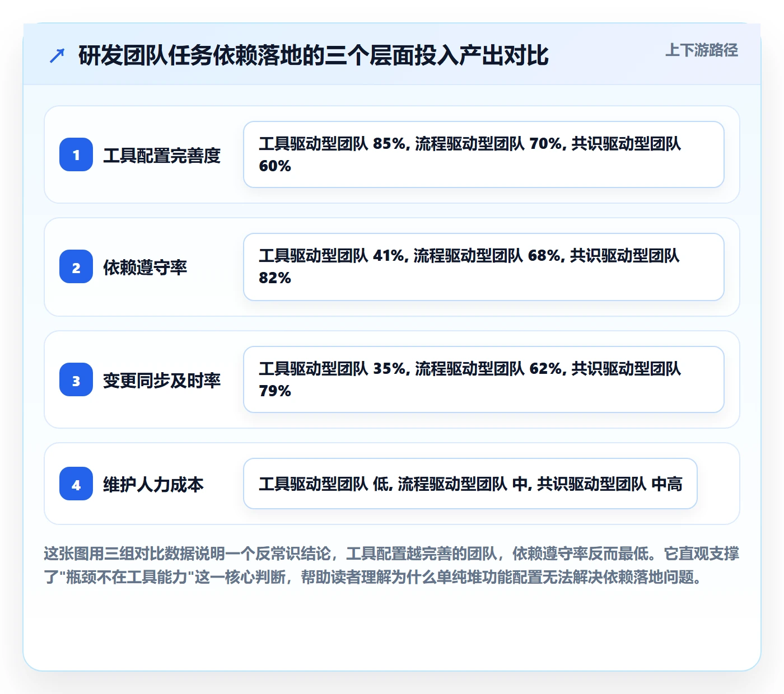Select the 维护人力成本 row label
This screenshot has width=784, height=694.
coord(153,484)
